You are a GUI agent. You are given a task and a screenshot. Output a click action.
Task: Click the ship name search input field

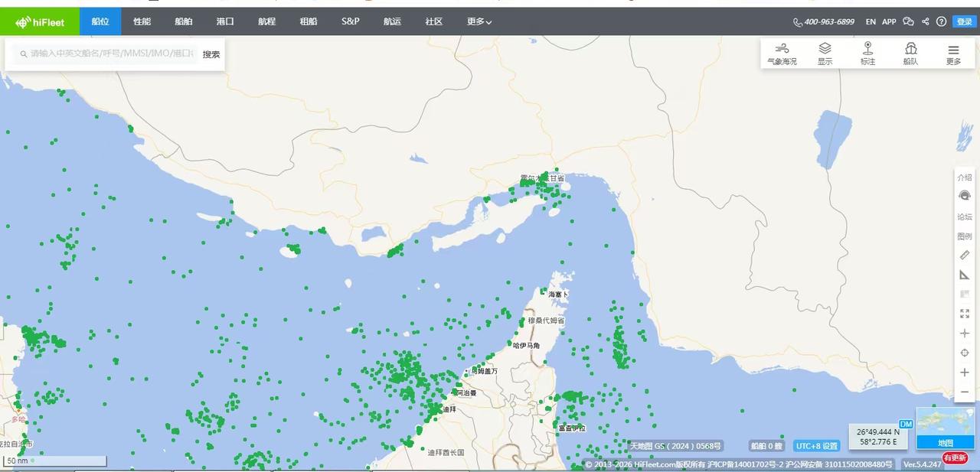(107, 54)
